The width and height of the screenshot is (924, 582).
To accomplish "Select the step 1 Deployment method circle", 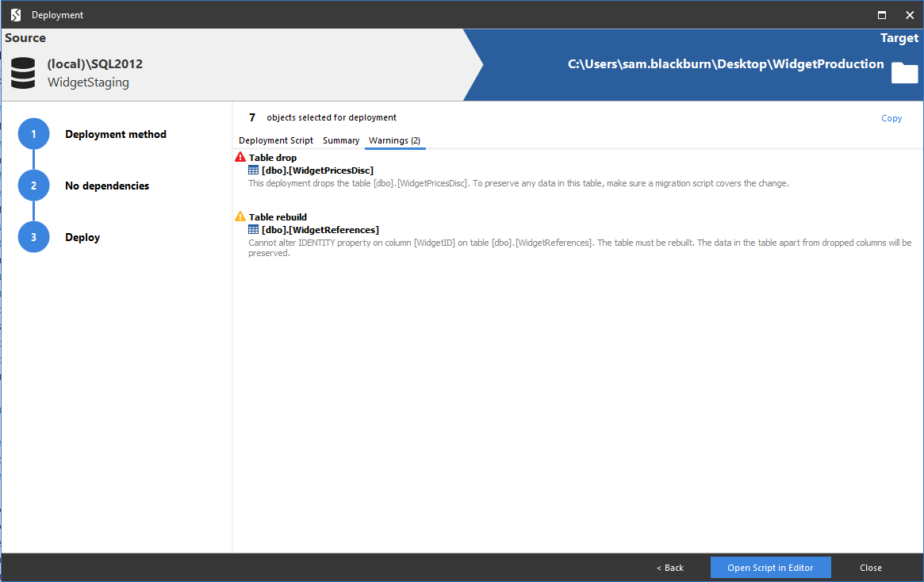I will point(33,134).
